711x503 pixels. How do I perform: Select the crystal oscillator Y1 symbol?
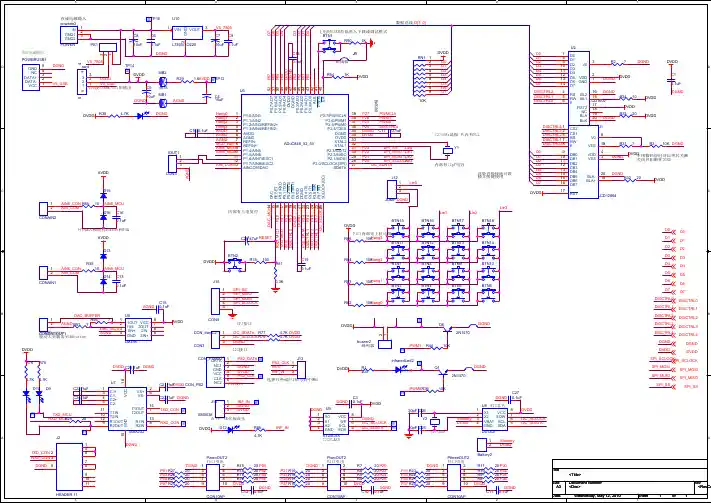[x=447, y=151]
